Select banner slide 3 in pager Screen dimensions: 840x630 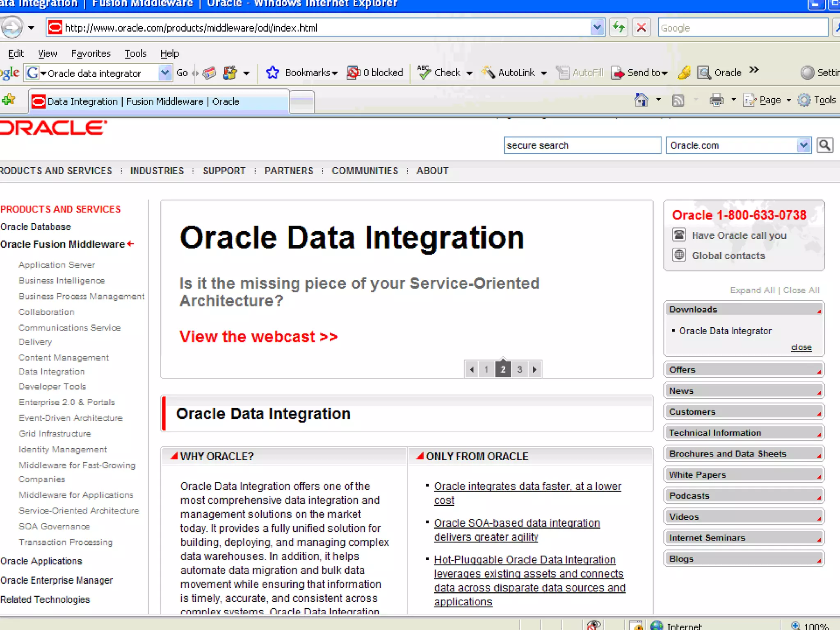click(519, 370)
